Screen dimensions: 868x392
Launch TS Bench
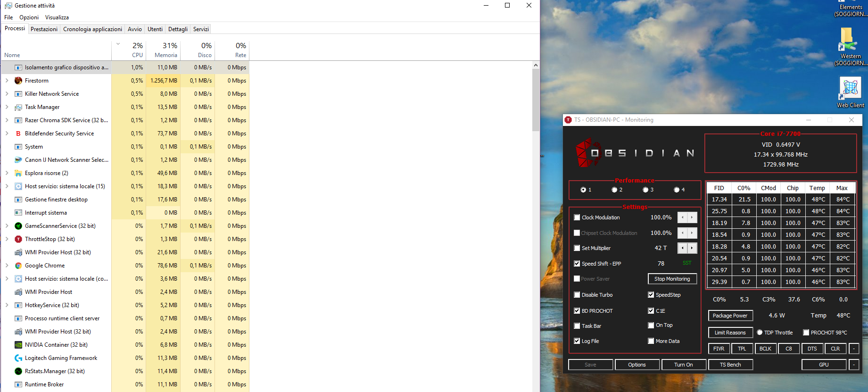pyautogui.click(x=730, y=365)
